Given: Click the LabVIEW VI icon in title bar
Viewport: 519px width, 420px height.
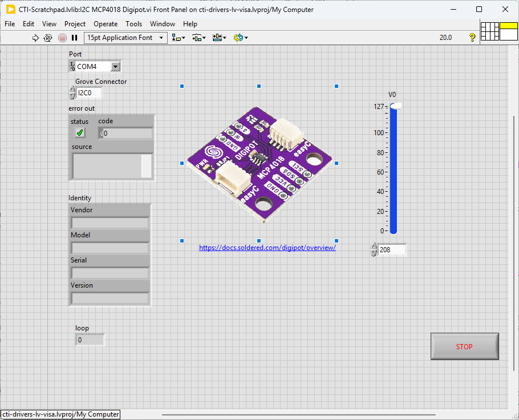Looking at the screenshot, I should click(x=11, y=9).
